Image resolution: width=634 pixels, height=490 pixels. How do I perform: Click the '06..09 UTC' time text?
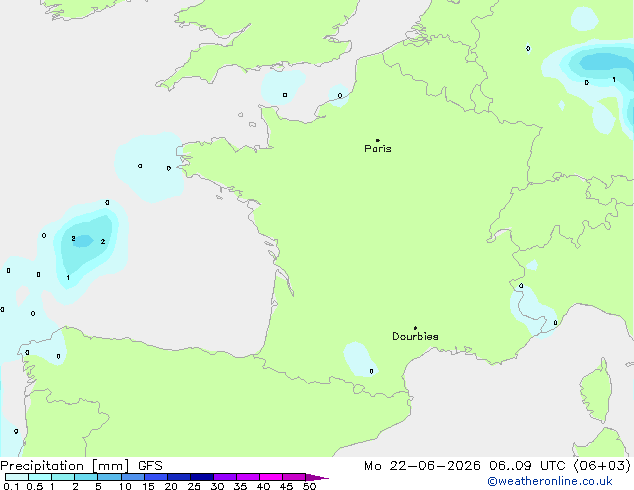527,466
